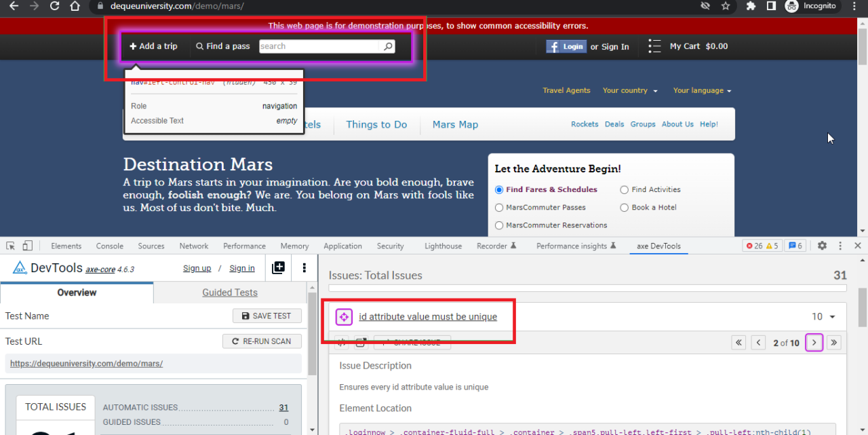Screen dimensions: 868x435
Task: Click inside the page search input field
Action: point(319,46)
